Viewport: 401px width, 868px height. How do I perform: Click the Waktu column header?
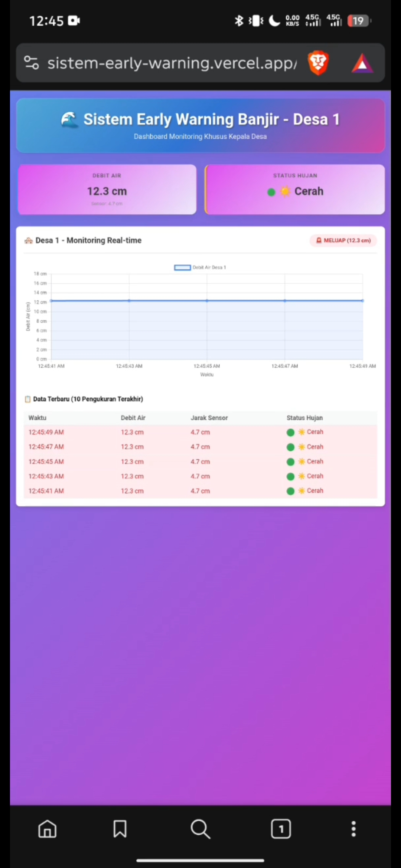[x=38, y=418]
